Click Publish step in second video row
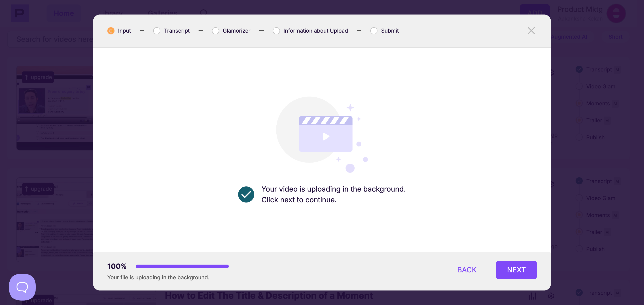644x305 pixels. click(x=595, y=249)
